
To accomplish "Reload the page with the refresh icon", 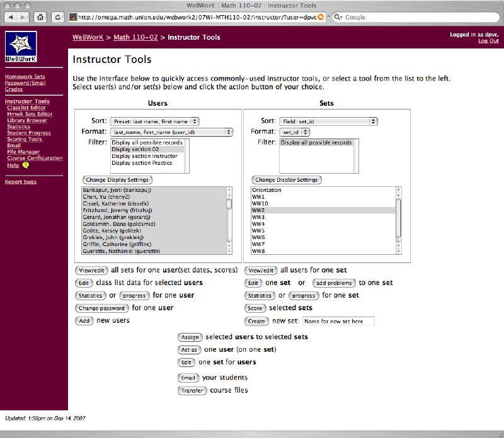I will tap(57, 18).
